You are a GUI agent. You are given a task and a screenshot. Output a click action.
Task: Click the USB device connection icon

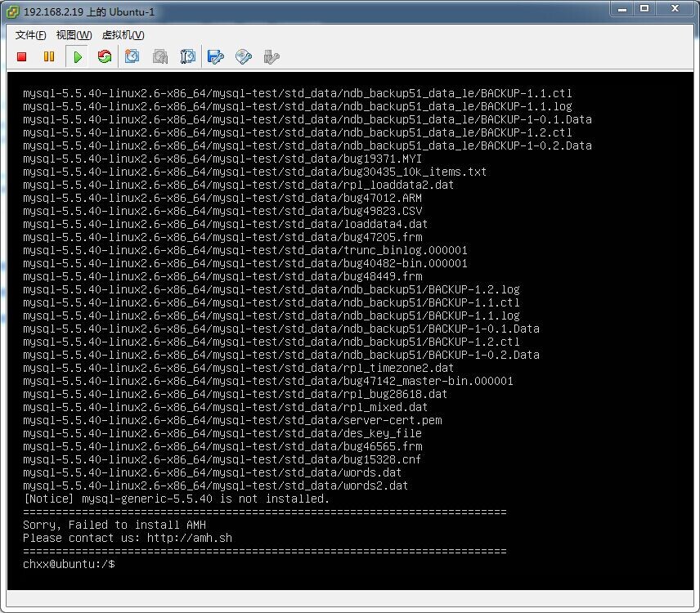[271, 56]
